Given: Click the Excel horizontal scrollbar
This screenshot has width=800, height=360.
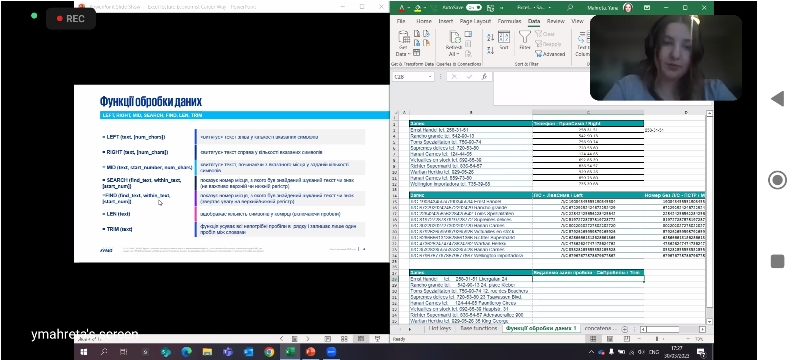Looking at the screenshot, I should click(x=673, y=329).
